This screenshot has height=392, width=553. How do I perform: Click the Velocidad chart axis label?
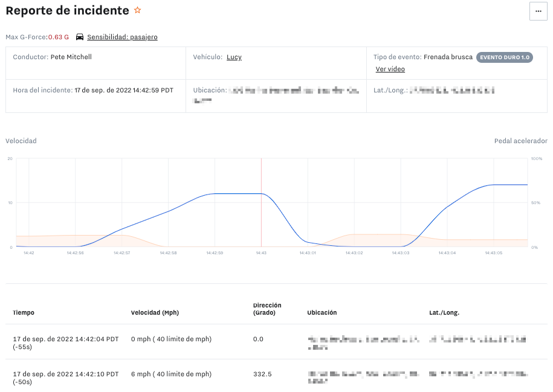[21, 141]
